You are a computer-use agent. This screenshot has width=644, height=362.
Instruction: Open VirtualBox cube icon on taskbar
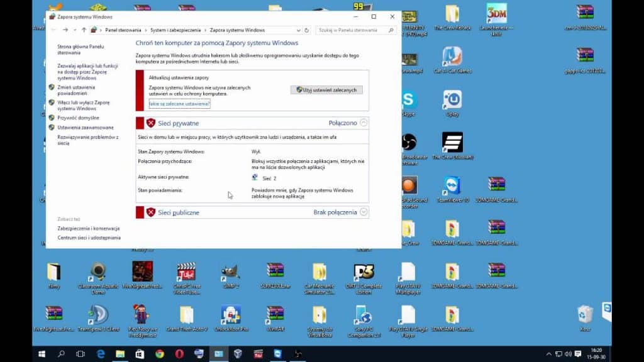(x=238, y=354)
